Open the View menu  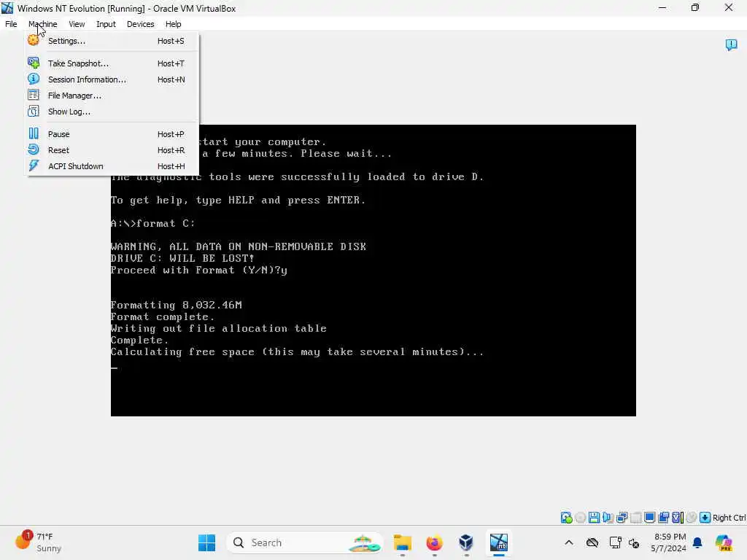pos(76,24)
